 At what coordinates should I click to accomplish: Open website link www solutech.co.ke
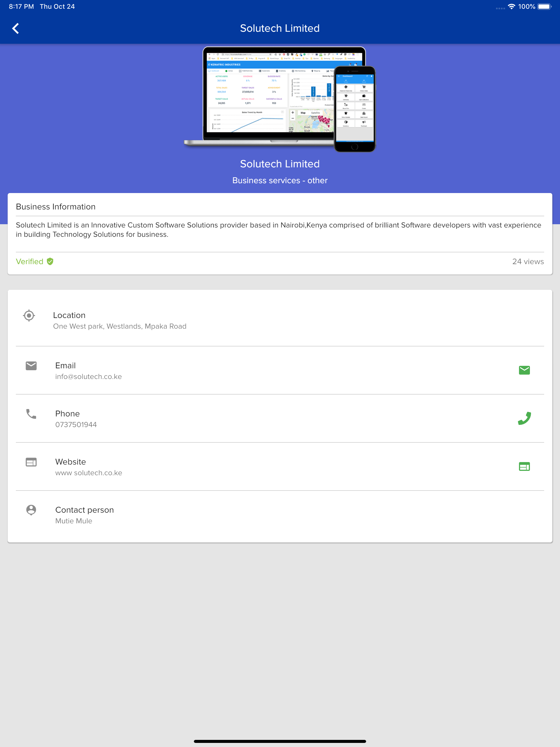click(89, 473)
